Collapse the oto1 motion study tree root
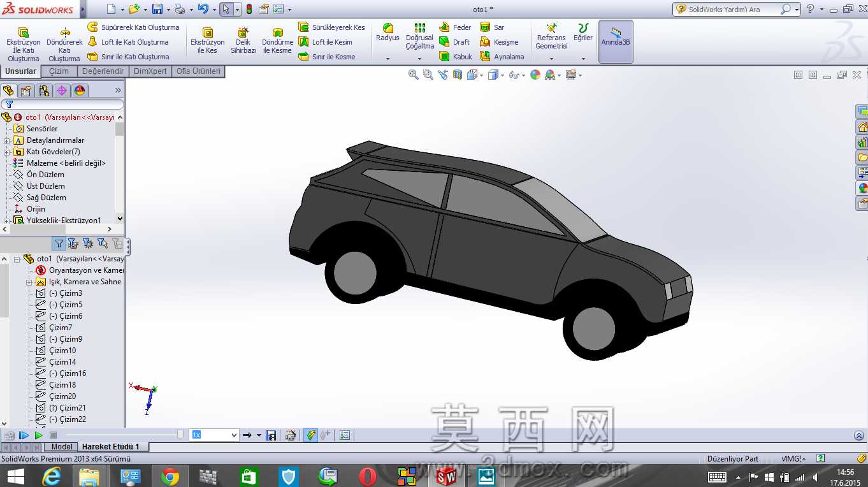868x487 pixels. click(x=17, y=259)
